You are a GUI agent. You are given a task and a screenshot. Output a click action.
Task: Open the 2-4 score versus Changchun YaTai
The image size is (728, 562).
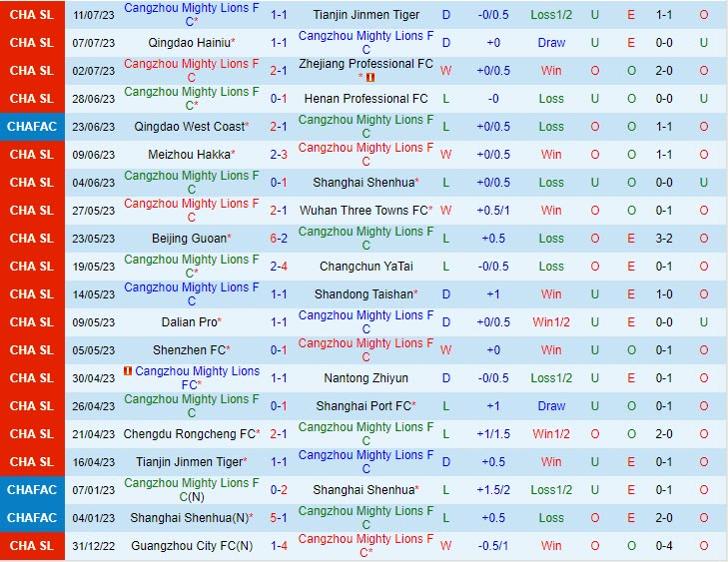pyautogui.click(x=279, y=267)
